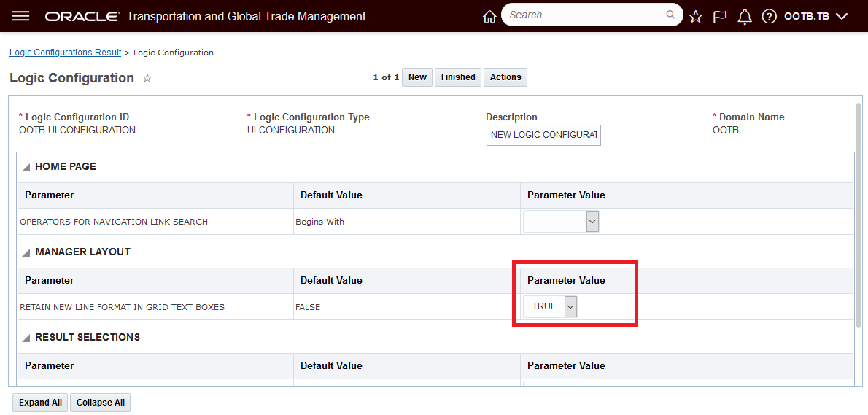Click the New button
The height and width of the screenshot is (415, 868).
pyautogui.click(x=417, y=77)
